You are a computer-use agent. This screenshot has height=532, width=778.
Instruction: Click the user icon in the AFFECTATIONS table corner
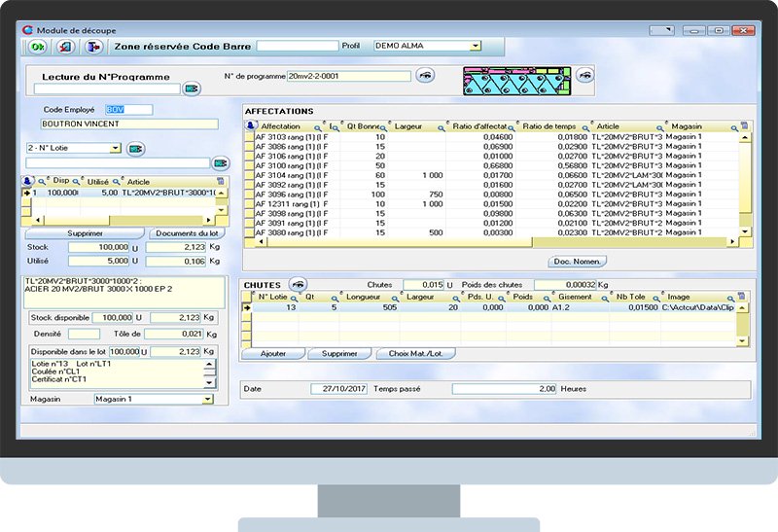249,126
